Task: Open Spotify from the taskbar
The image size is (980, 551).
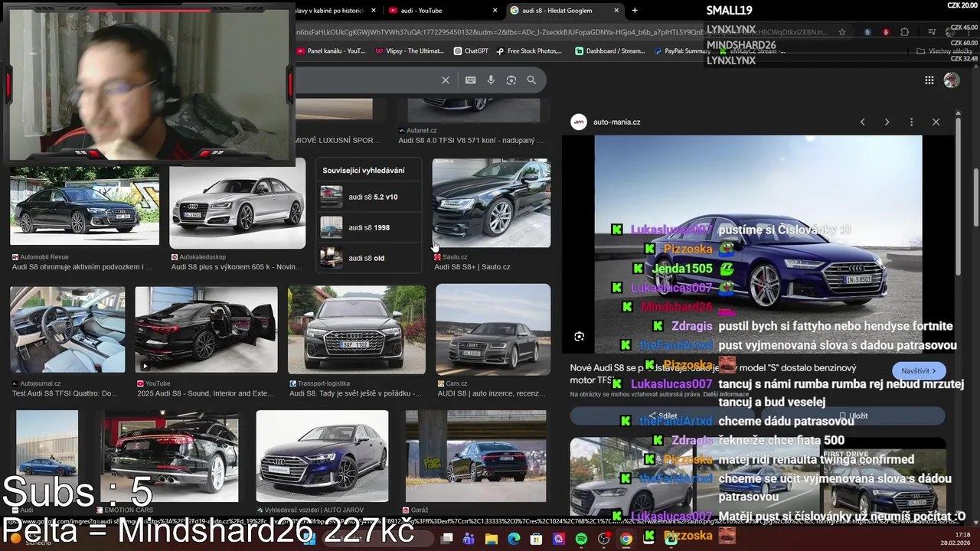Action: pyautogui.click(x=581, y=540)
